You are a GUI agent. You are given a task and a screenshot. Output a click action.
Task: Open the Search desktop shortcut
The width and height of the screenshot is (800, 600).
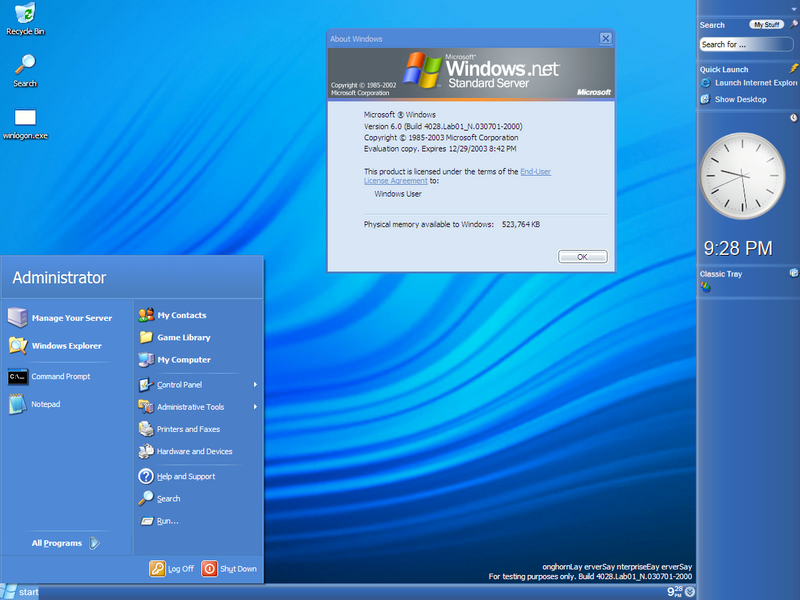[x=25, y=66]
